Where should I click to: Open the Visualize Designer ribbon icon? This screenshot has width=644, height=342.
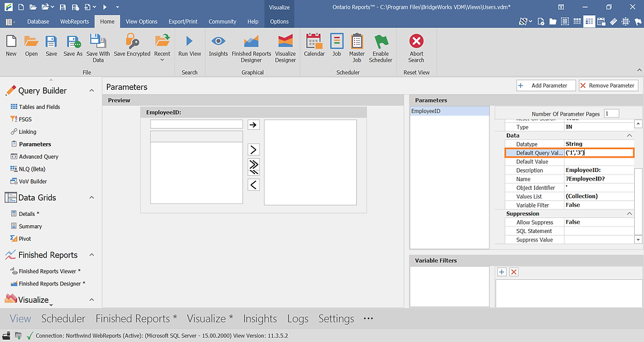285,41
